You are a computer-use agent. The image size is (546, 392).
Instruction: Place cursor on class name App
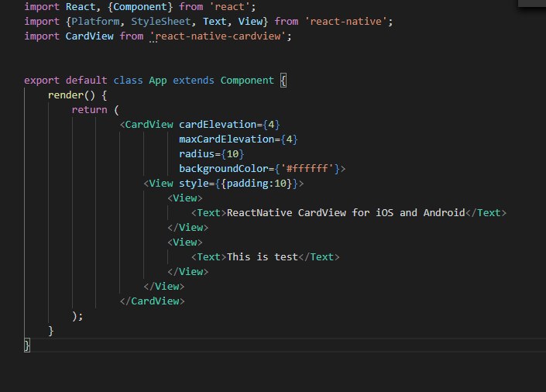point(158,81)
